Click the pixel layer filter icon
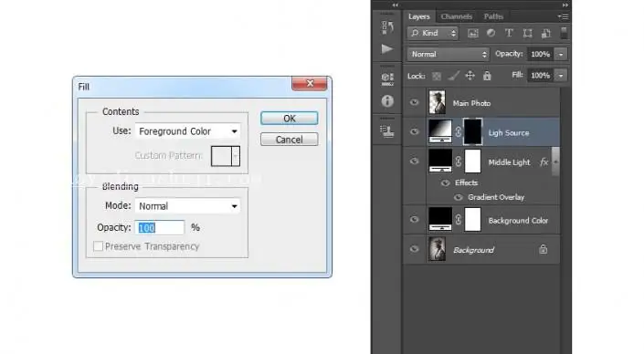This screenshot has width=644, height=354. point(473,34)
